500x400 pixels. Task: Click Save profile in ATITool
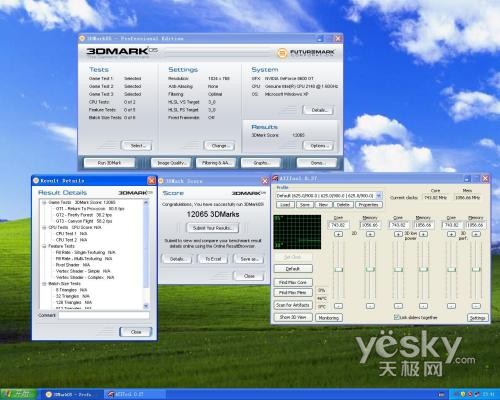304,205
